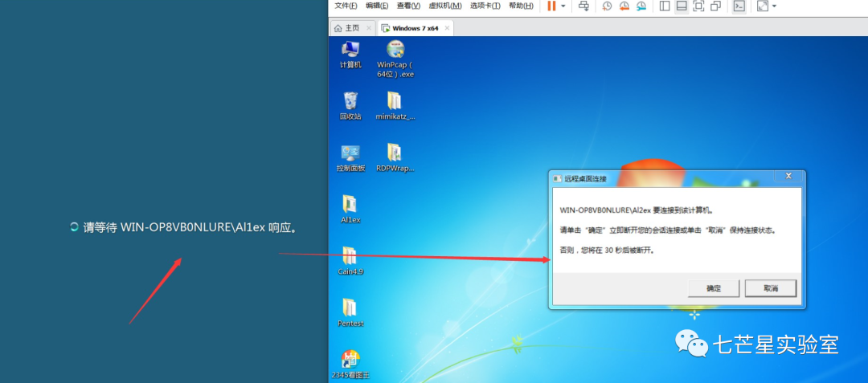
Task: Enter full screen mode icon
Action: 698,6
